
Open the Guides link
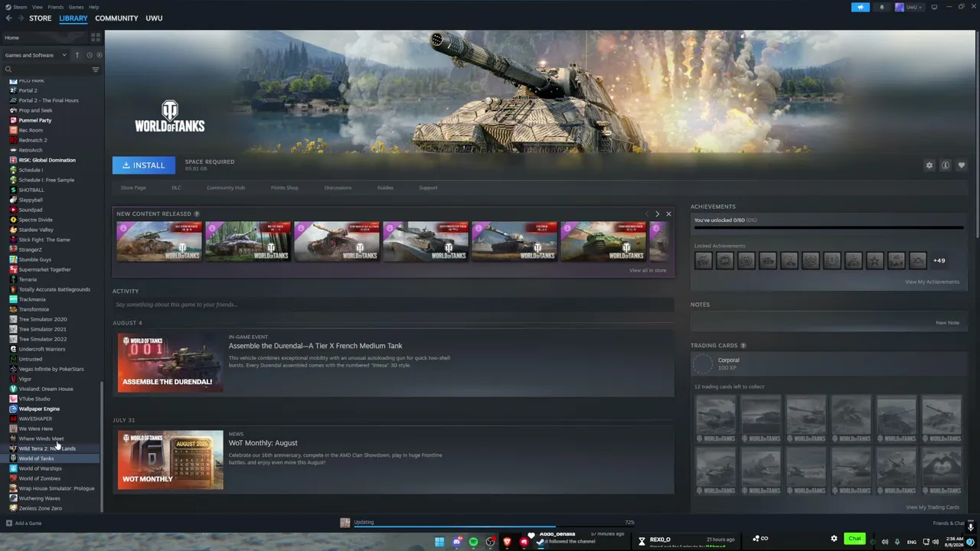385,187
